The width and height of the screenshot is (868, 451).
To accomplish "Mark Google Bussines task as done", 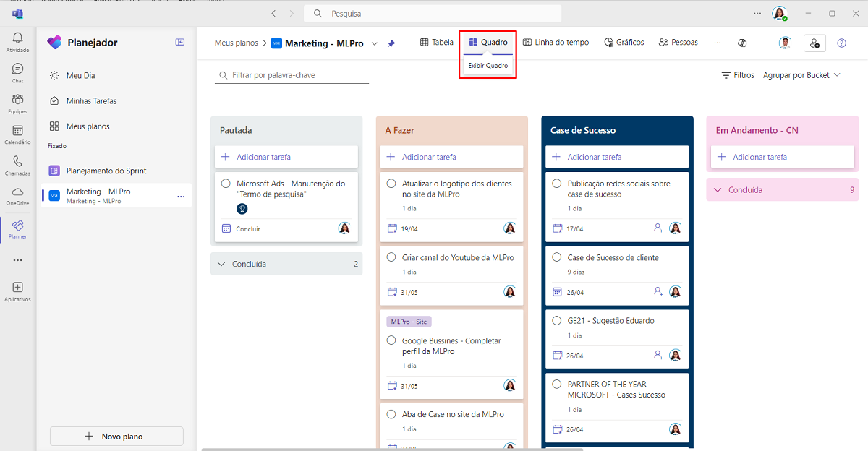I will (391, 340).
